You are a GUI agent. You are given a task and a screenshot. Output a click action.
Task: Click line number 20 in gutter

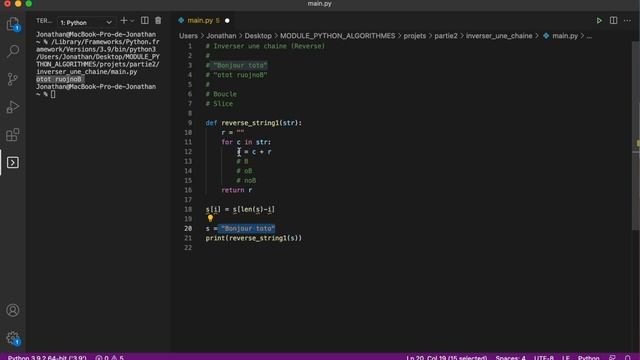(x=188, y=229)
